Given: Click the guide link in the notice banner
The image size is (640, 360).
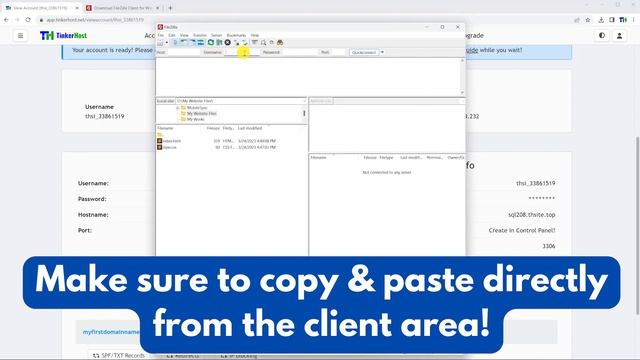Looking at the screenshot, I should click(x=472, y=50).
